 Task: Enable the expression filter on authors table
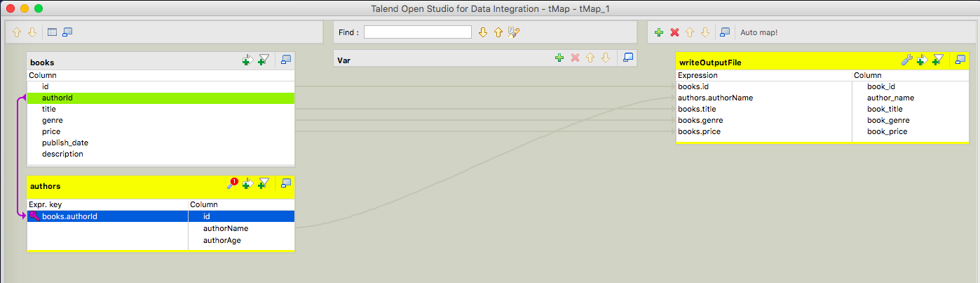click(264, 184)
